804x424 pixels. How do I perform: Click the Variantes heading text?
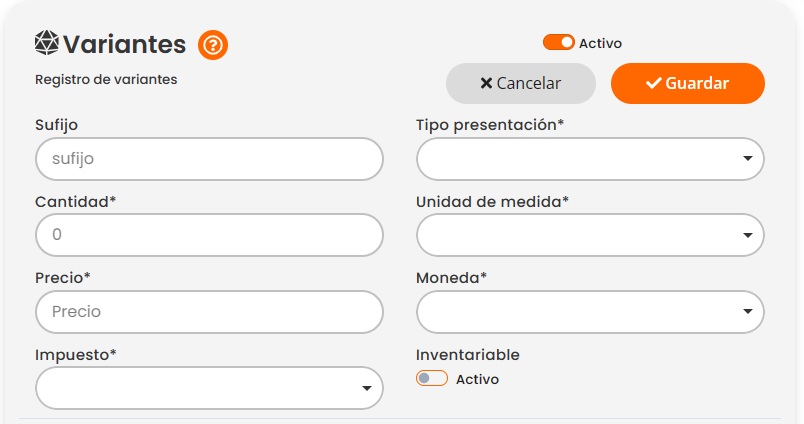pos(124,45)
